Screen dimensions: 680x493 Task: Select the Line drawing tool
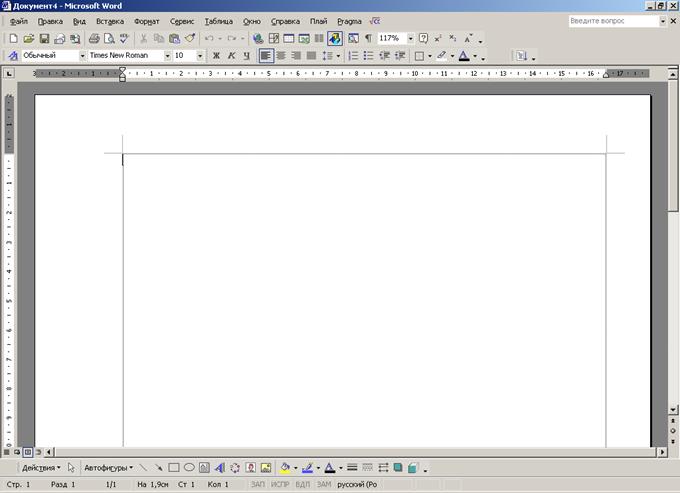[x=143, y=468]
